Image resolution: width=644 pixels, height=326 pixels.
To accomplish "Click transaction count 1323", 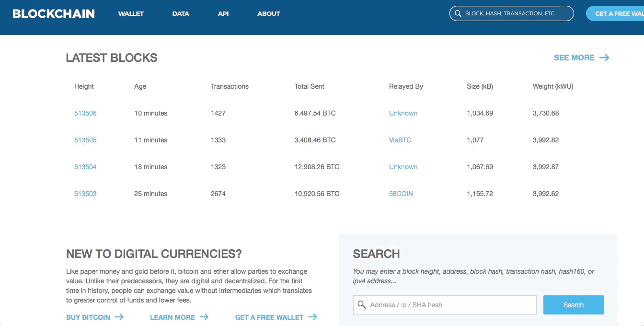I will 218,167.
